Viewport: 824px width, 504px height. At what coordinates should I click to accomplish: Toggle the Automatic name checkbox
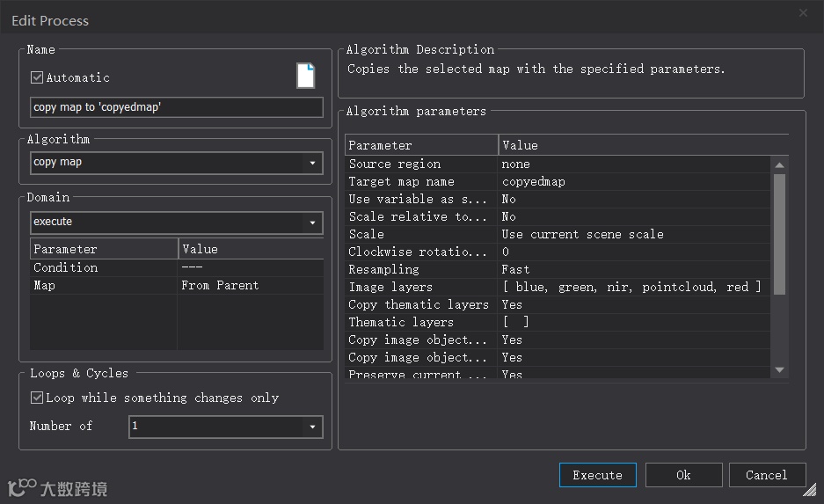click(x=37, y=77)
